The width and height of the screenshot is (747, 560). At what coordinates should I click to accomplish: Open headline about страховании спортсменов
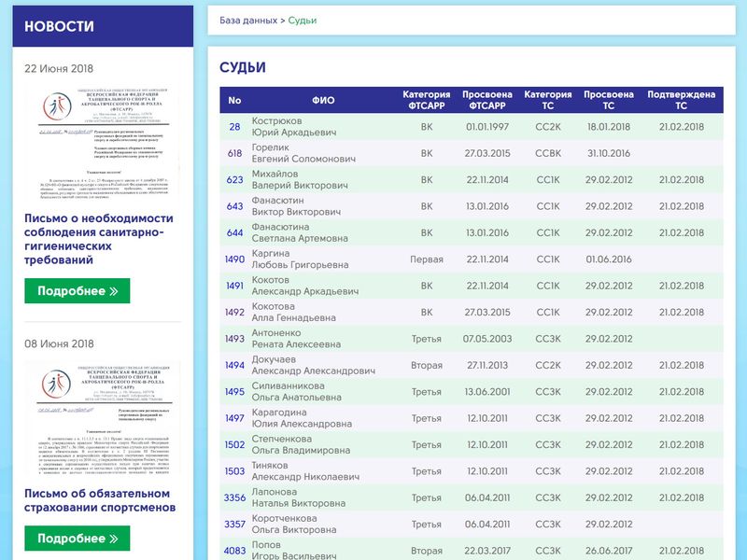point(100,499)
